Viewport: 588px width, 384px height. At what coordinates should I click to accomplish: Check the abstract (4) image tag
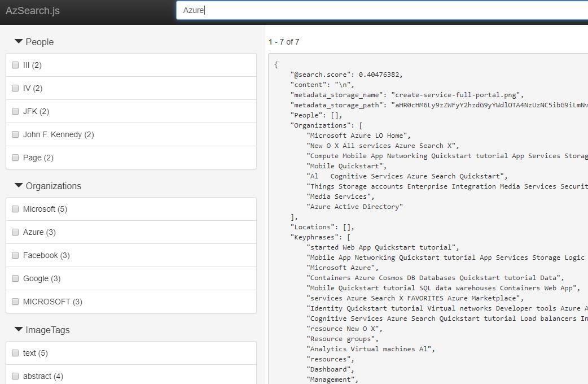coord(15,376)
